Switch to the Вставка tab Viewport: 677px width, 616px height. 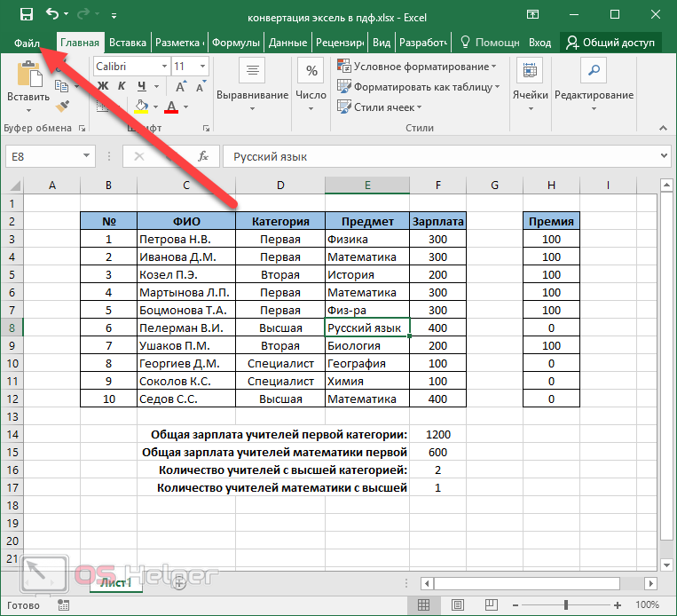(x=128, y=43)
